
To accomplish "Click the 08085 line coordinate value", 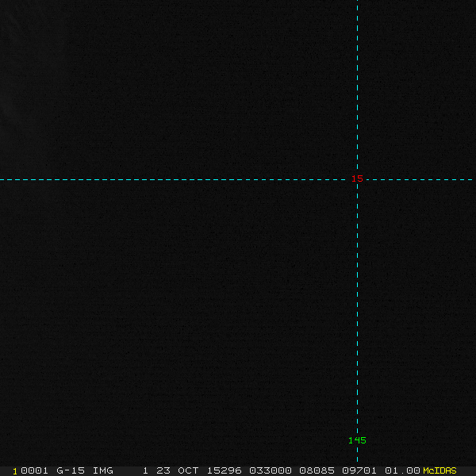I will (317, 470).
